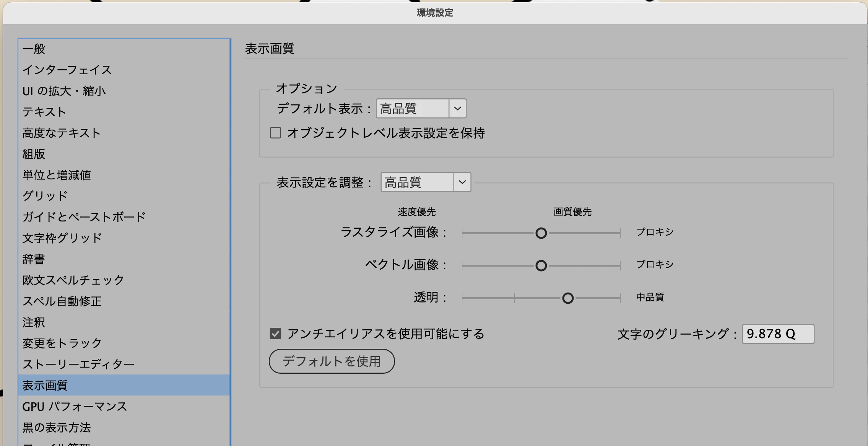
Task: Select 一般 in the preferences list
Action: (x=34, y=49)
